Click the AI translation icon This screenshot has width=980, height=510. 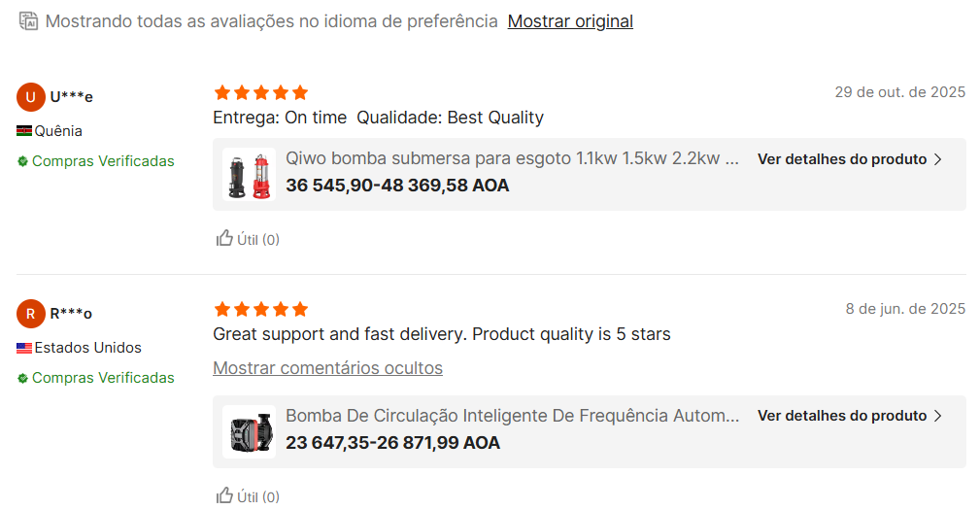(x=29, y=20)
